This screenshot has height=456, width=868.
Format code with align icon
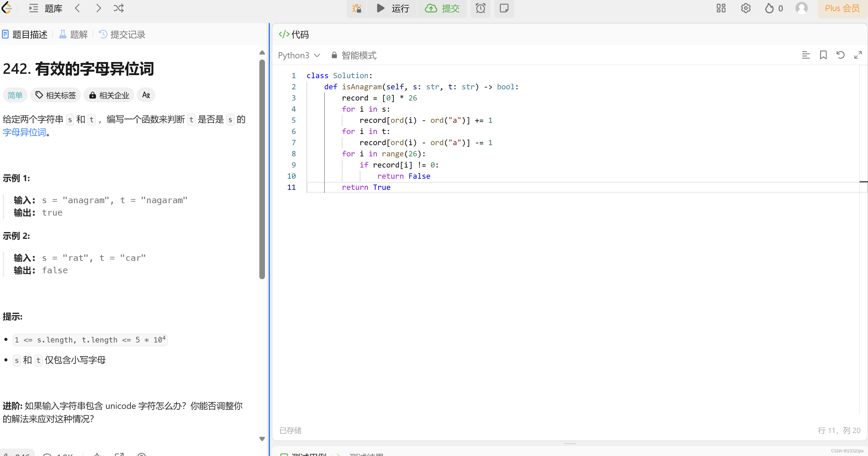tap(806, 55)
